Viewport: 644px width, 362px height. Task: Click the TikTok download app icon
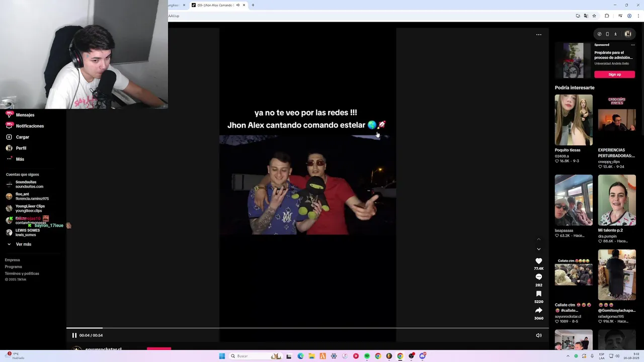615,34
